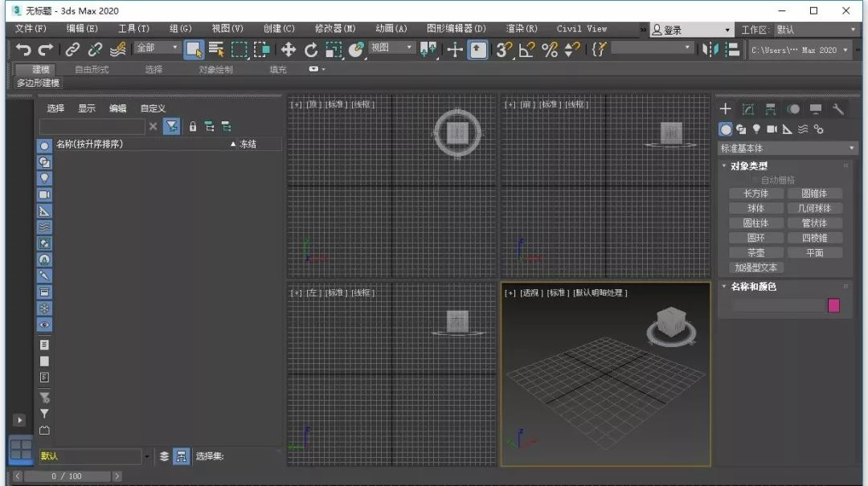Switch to the Shapes creation category
Viewport: 868px width, 486px height.
point(741,129)
